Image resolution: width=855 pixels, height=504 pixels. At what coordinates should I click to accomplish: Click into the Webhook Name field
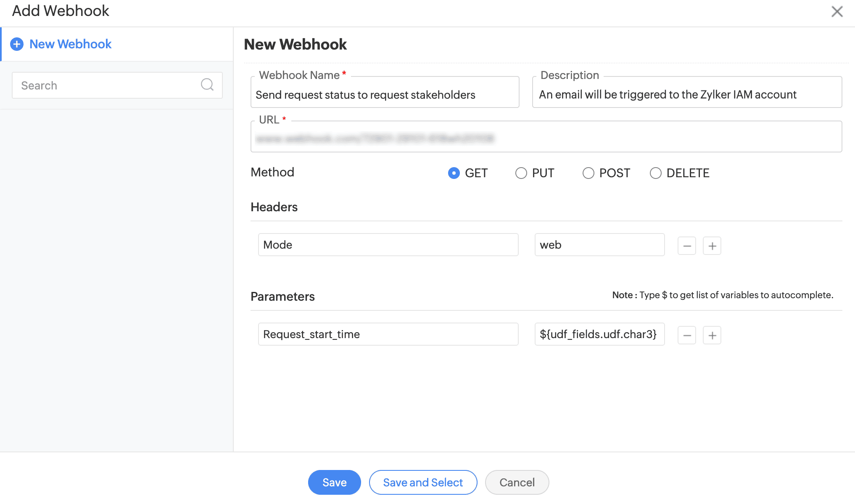384,95
